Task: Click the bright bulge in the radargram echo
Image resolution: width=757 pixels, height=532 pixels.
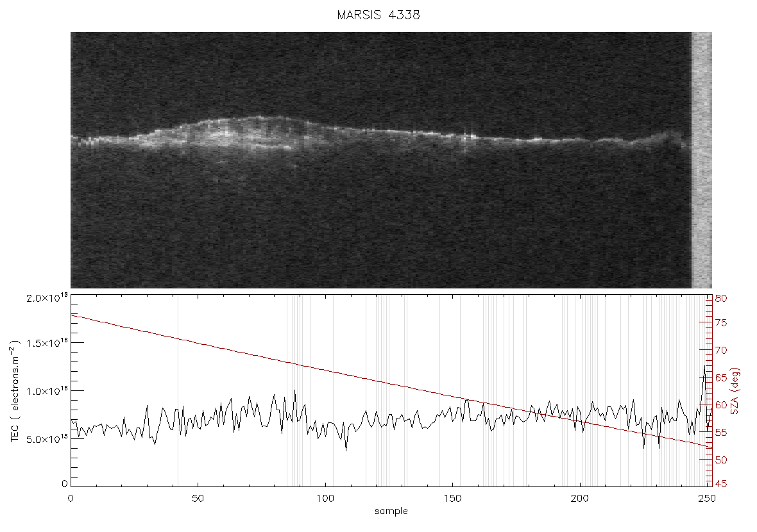Action: click(232, 134)
